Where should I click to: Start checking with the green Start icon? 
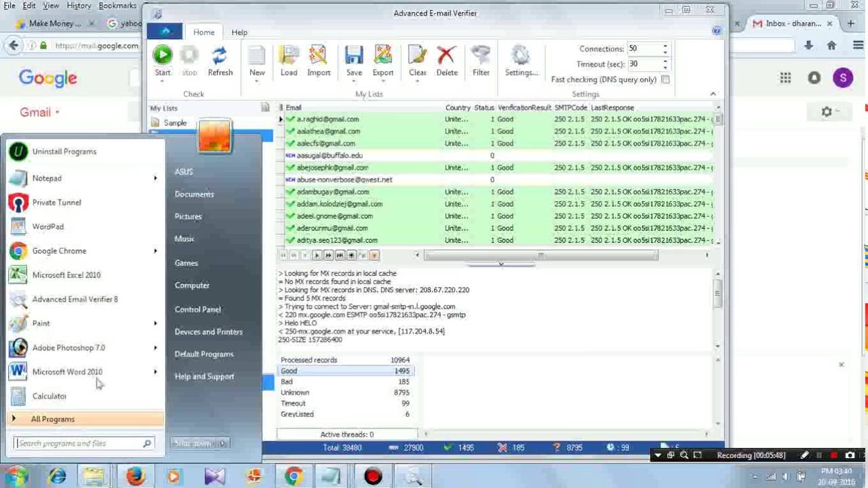click(x=162, y=55)
